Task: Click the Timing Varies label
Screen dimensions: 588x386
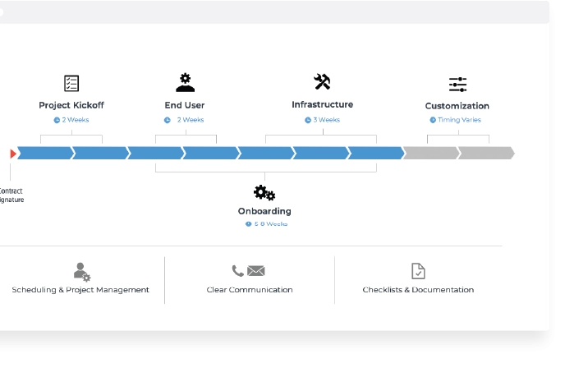Action: [459, 120]
